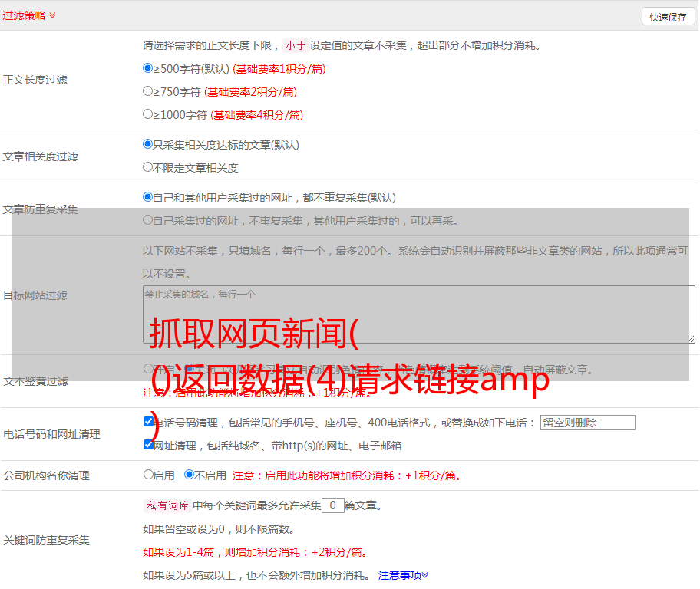The image size is (700, 589).
Task: Select 只采集相关度达标的文章(默认)
Action: (147, 144)
